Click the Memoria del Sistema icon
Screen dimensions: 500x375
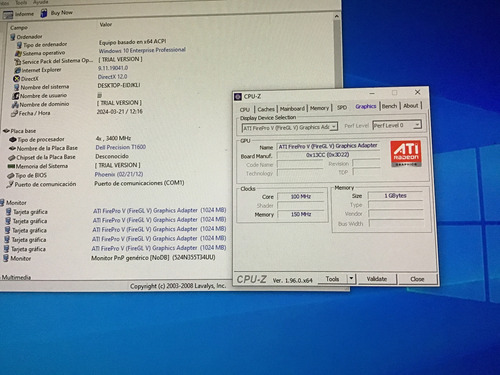pos(11,166)
